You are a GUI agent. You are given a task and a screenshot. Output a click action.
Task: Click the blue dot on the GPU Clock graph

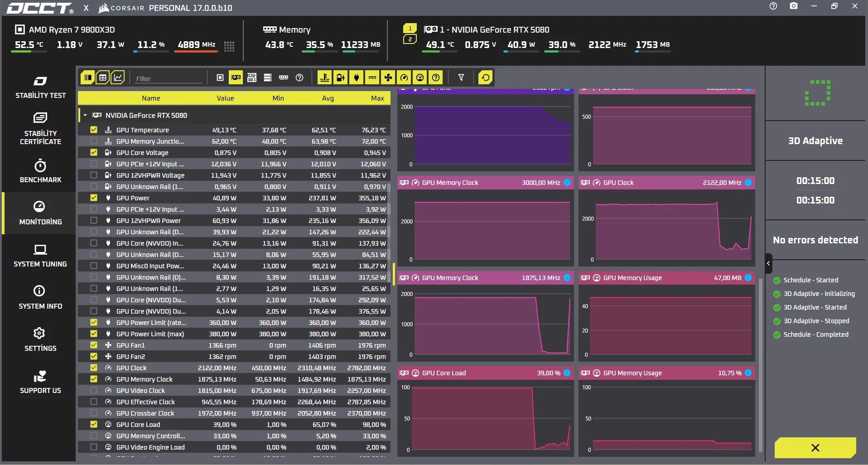(x=748, y=183)
